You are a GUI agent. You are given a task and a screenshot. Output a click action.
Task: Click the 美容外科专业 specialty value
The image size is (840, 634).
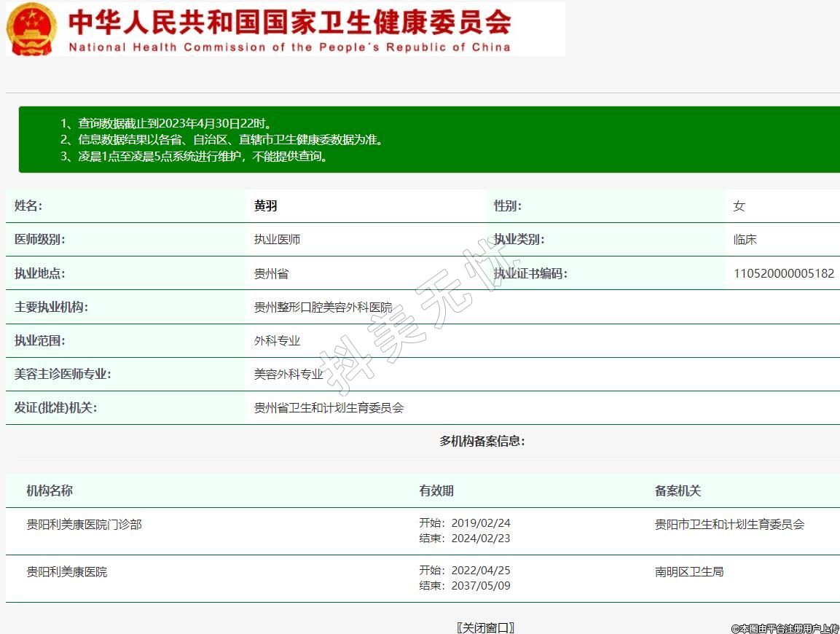coord(288,374)
